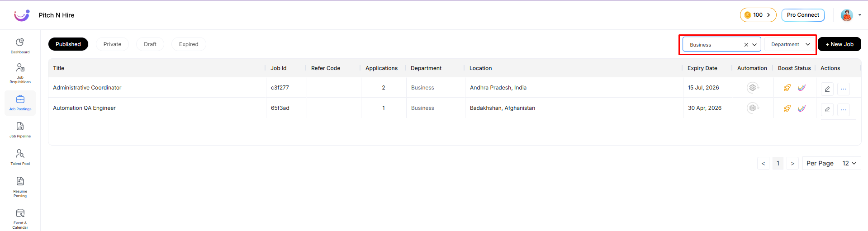Click the Expiry Date column header
This screenshot has width=868, height=231.
click(702, 68)
